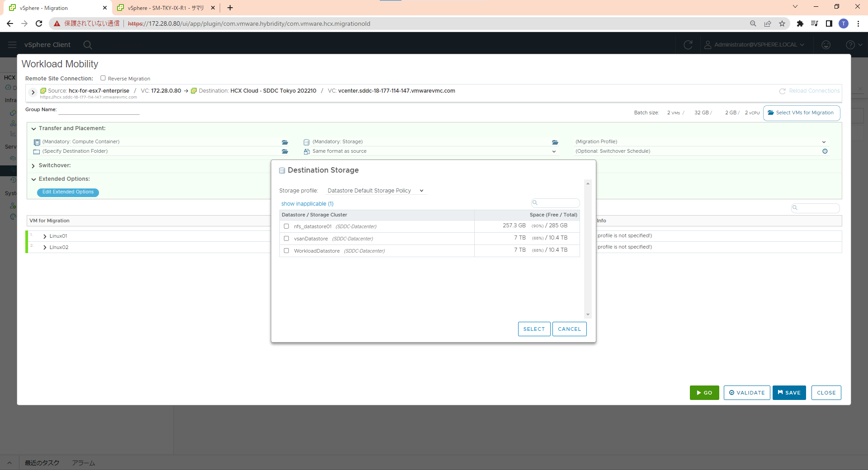Check the vsanDatastore datastore

[286, 239]
